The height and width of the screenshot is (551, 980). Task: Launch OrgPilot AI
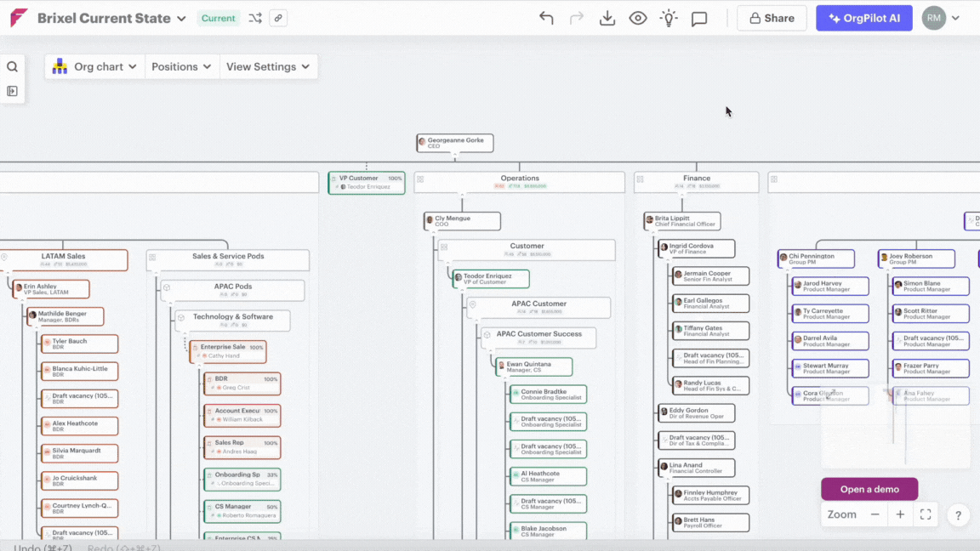tap(864, 18)
